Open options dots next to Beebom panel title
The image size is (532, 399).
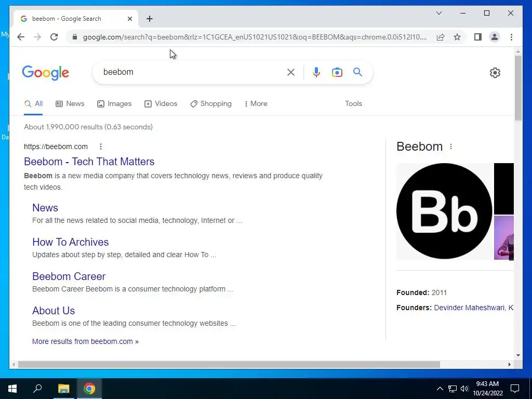click(451, 147)
